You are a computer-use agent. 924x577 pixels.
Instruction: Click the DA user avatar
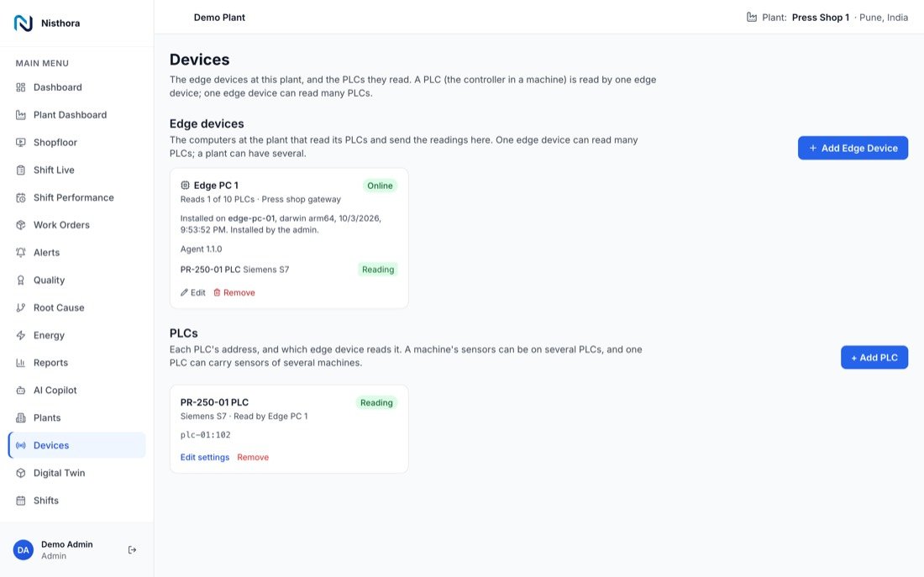point(23,550)
